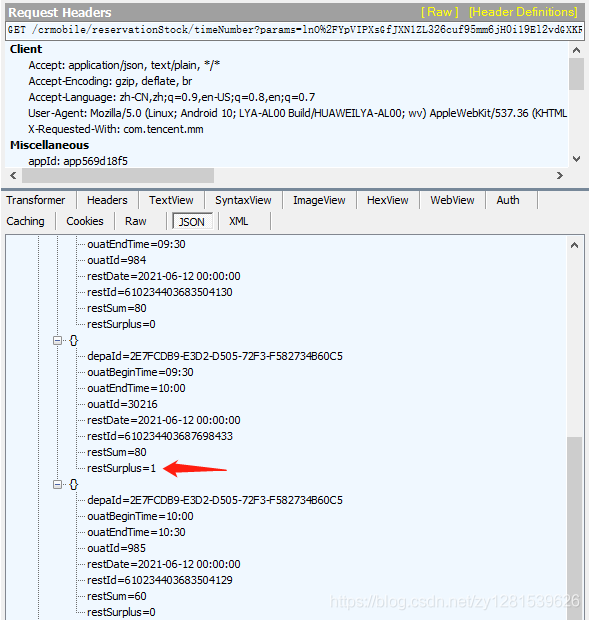Select the ouatBeginTime=09:30 node
This screenshot has width=590, height=620.
coord(140,372)
